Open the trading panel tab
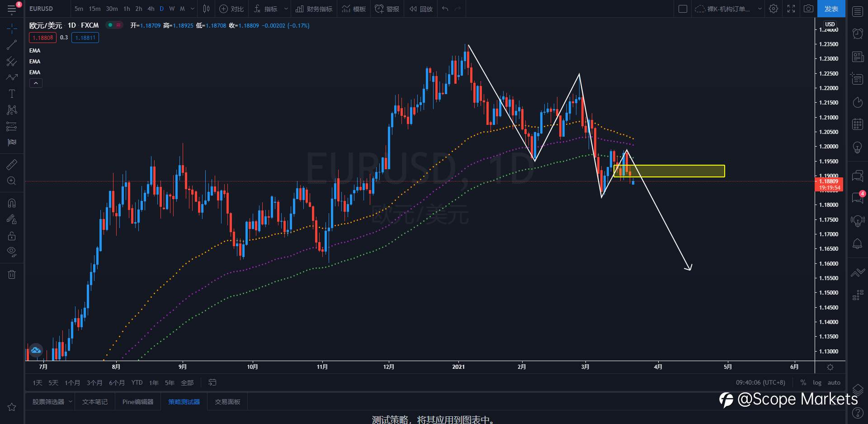This screenshot has height=424, width=868. tap(227, 402)
